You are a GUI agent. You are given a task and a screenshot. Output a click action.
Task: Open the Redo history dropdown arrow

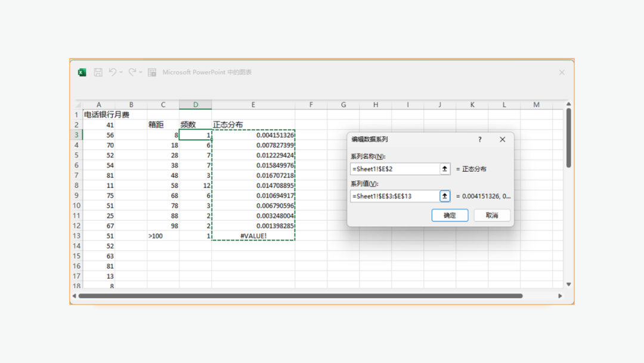tap(141, 72)
